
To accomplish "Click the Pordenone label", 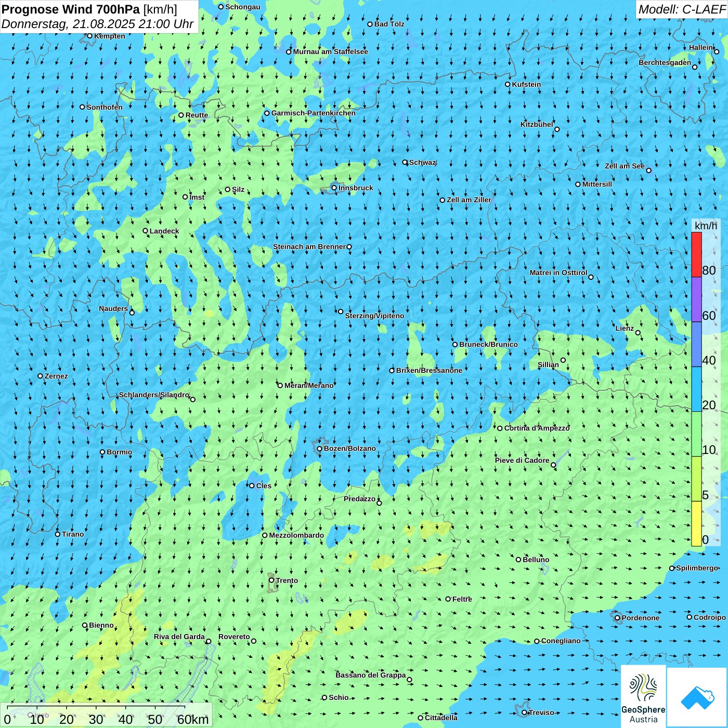I will (x=641, y=618).
